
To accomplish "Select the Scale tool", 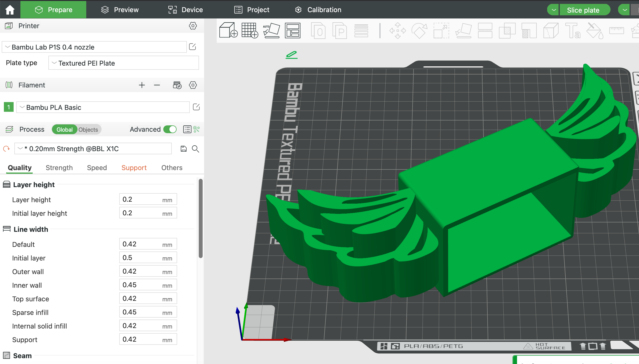I will pos(441,31).
